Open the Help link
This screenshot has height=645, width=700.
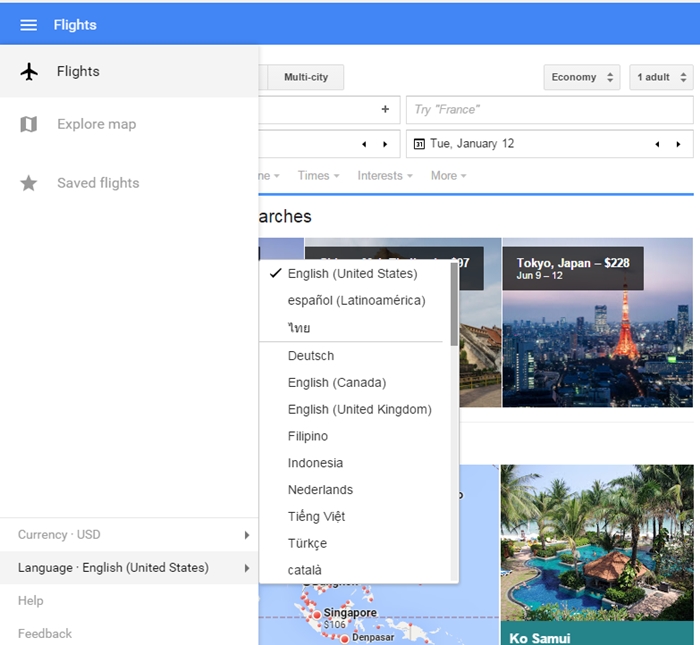[x=31, y=601]
